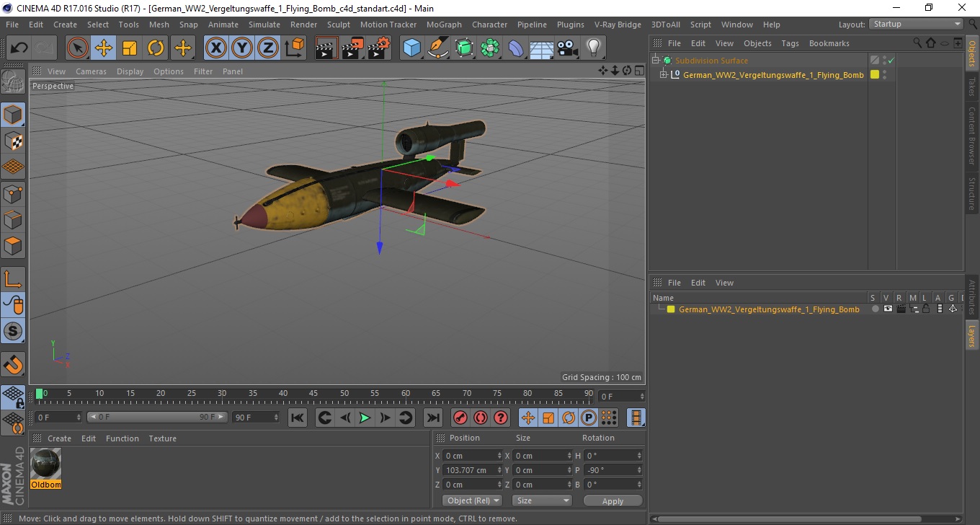Screen dimensions: 980x525
Task: Toggle coordinate system icon
Action: (295, 48)
